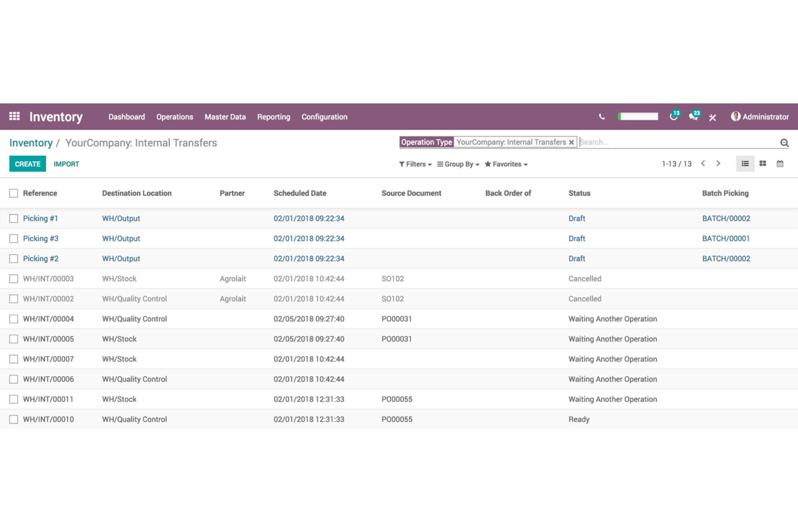Click PO00055 in WH/INT/00011 row
The image size is (798, 532).
pos(397,399)
